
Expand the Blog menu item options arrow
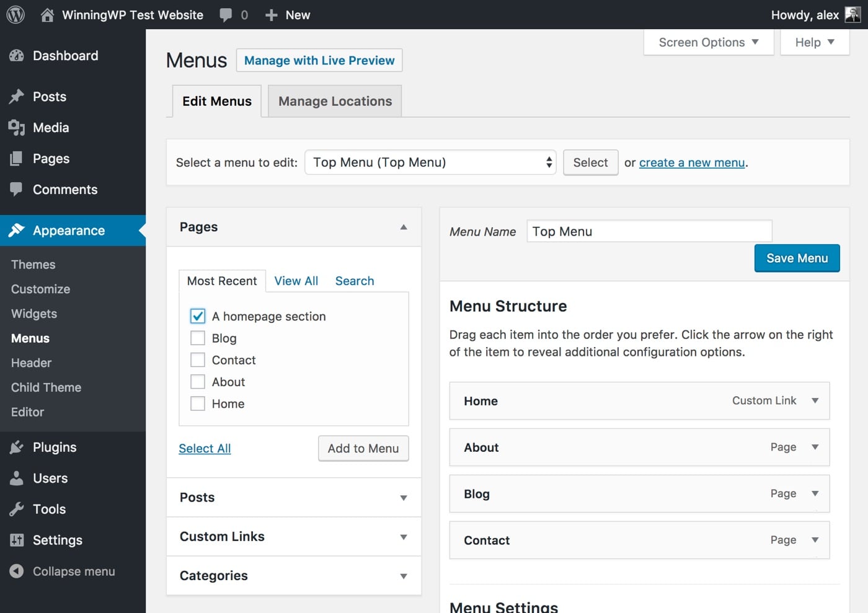[815, 494]
